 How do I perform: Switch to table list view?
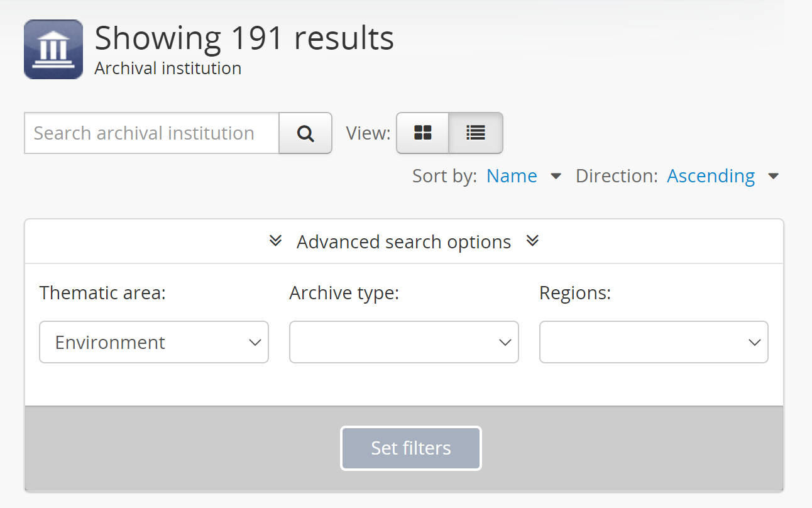pos(476,133)
